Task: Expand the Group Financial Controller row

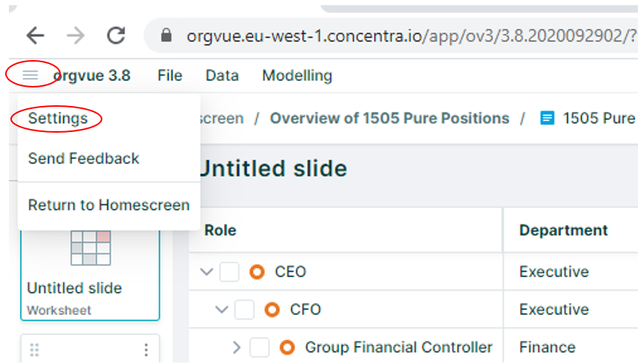Action: pos(237,348)
